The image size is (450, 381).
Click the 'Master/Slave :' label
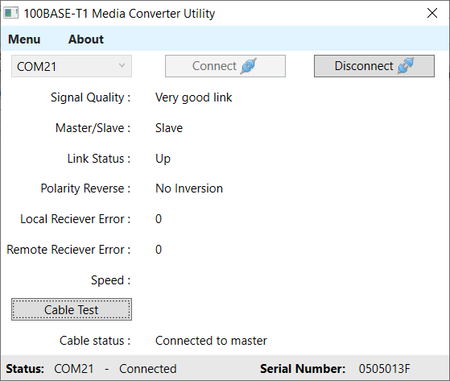pos(93,128)
